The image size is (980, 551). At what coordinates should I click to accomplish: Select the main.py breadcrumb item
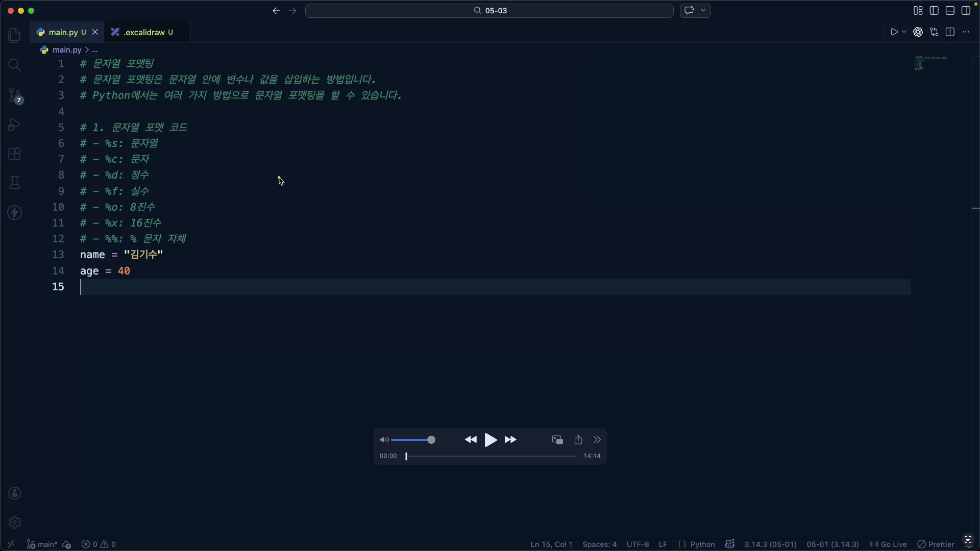(66, 49)
